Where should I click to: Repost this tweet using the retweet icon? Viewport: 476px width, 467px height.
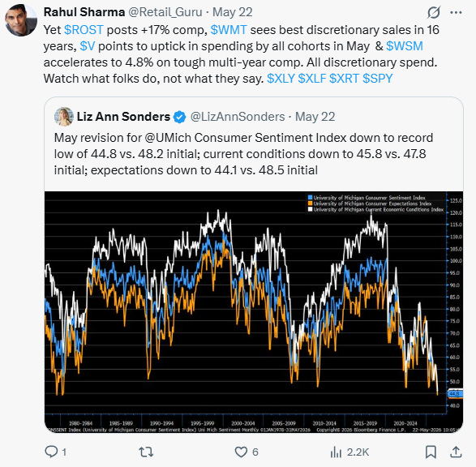click(x=146, y=452)
